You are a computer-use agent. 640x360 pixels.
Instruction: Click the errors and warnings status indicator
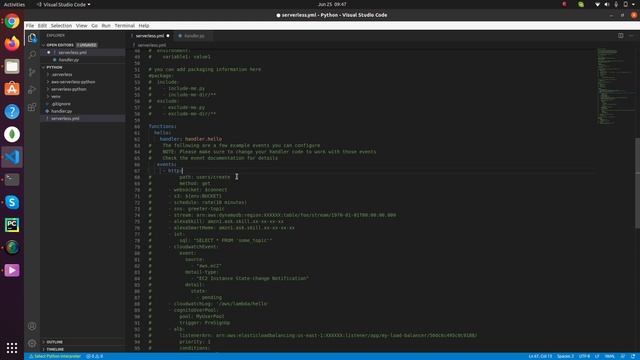(x=95, y=356)
